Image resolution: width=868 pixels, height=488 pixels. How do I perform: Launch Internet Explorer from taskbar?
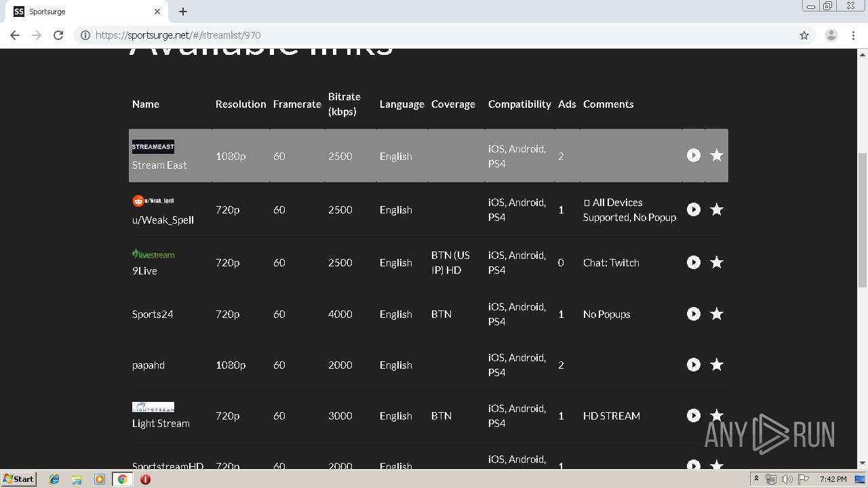click(54, 479)
